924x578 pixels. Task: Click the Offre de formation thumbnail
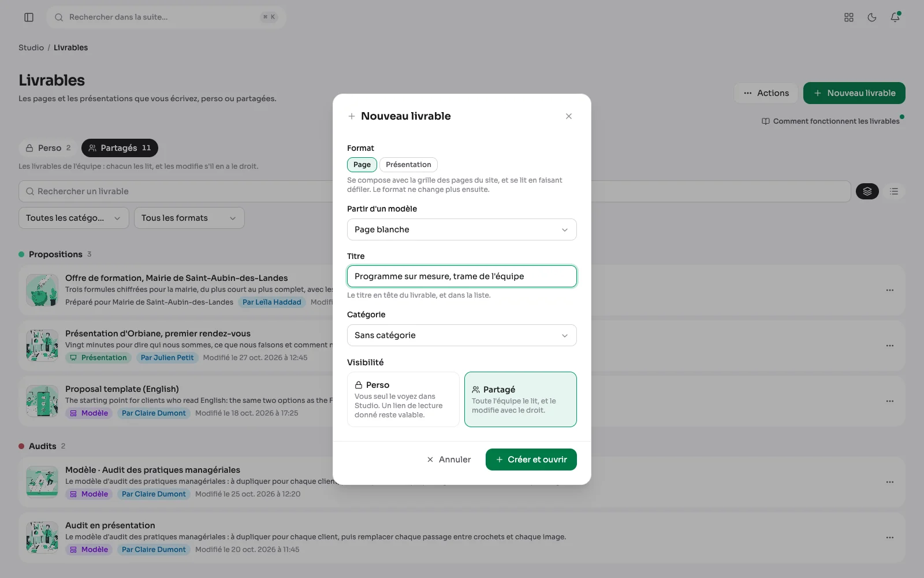pyautogui.click(x=42, y=290)
